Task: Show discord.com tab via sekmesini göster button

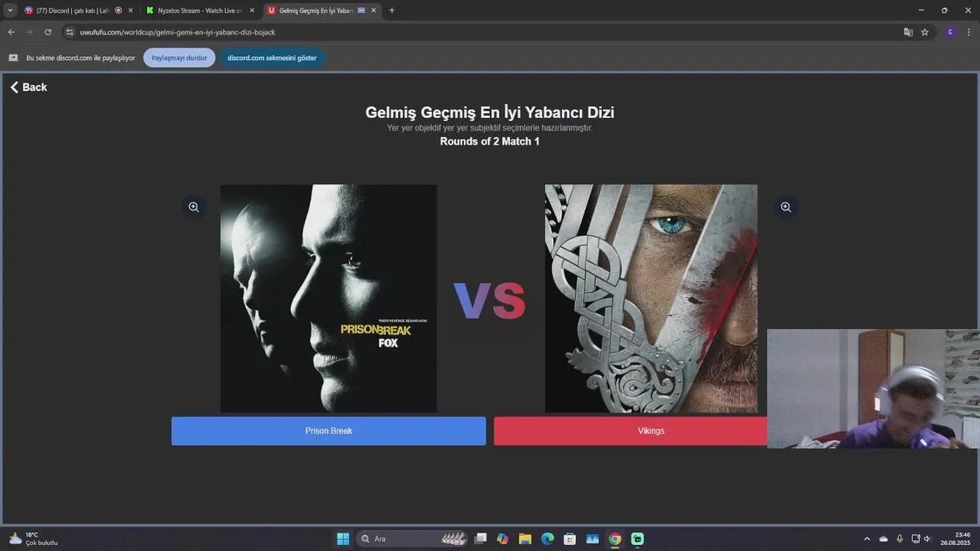Action: (272, 58)
